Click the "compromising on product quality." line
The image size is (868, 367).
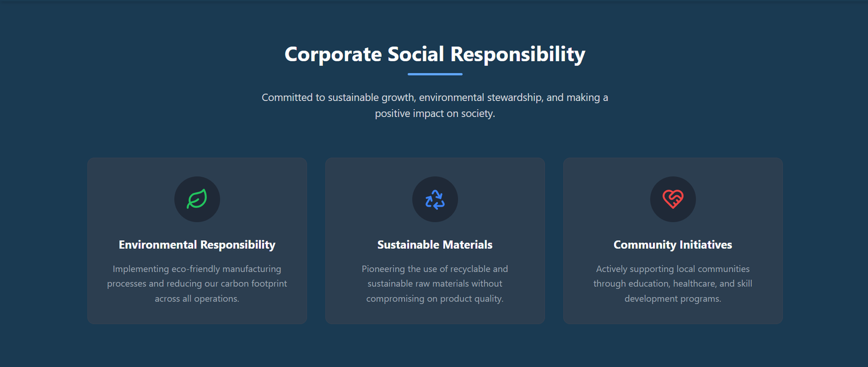tap(435, 299)
